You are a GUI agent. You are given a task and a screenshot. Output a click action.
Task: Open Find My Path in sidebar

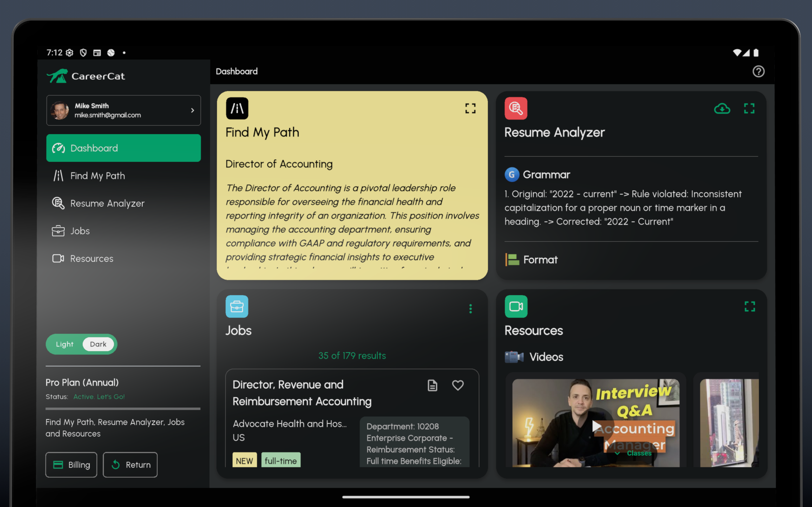click(97, 176)
